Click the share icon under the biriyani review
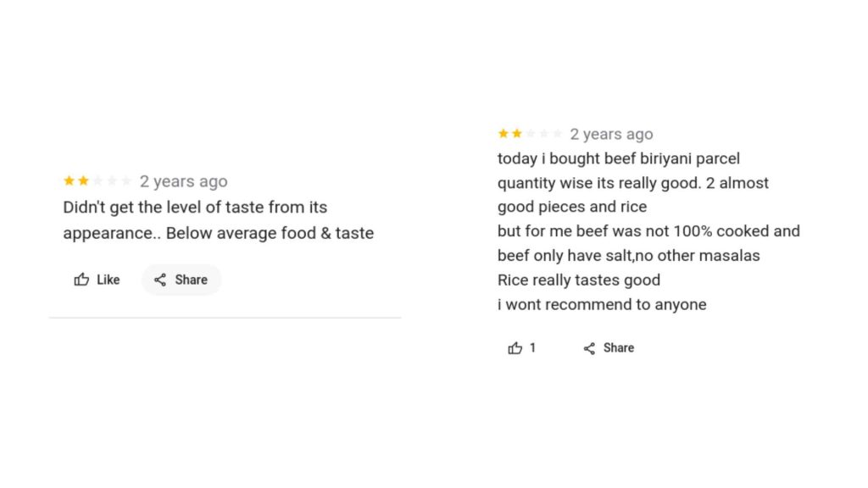The width and height of the screenshot is (868, 488). coord(590,348)
